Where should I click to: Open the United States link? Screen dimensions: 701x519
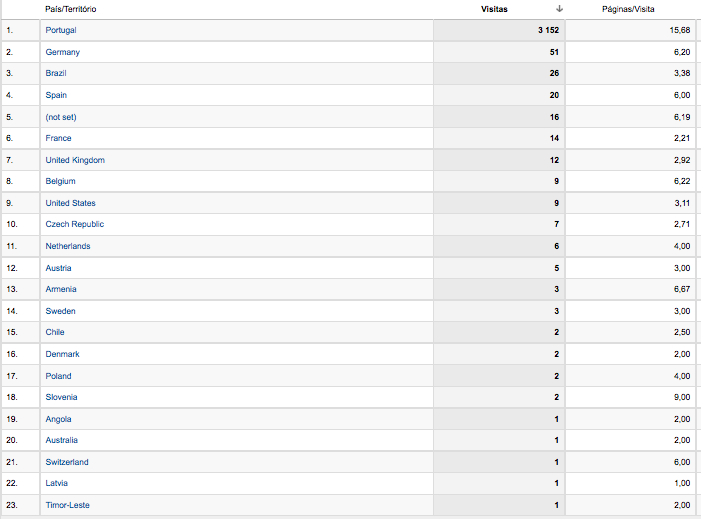pos(70,203)
